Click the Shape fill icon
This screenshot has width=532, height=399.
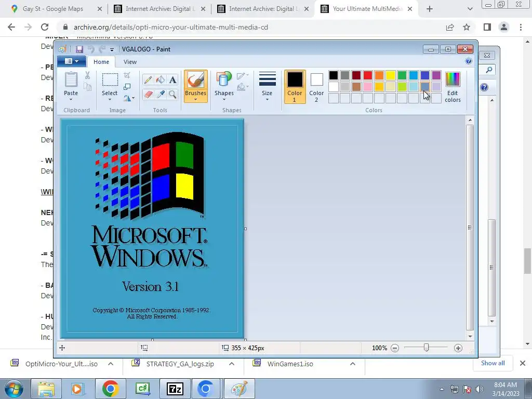(242, 87)
